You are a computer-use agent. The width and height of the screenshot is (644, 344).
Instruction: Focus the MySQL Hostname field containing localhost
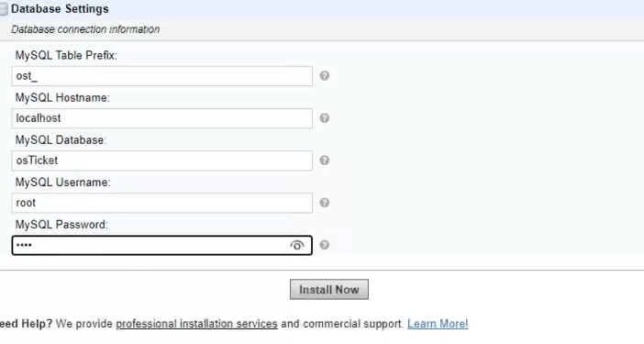(161, 118)
